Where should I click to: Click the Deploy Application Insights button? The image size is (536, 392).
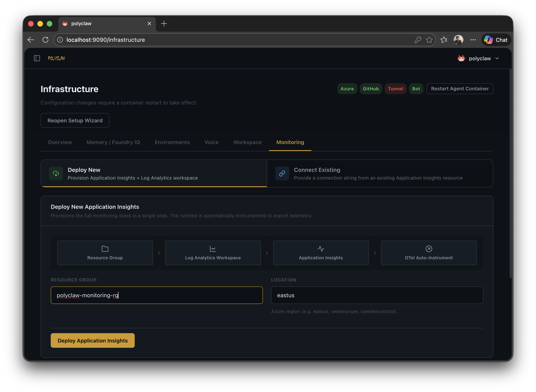[93, 340]
